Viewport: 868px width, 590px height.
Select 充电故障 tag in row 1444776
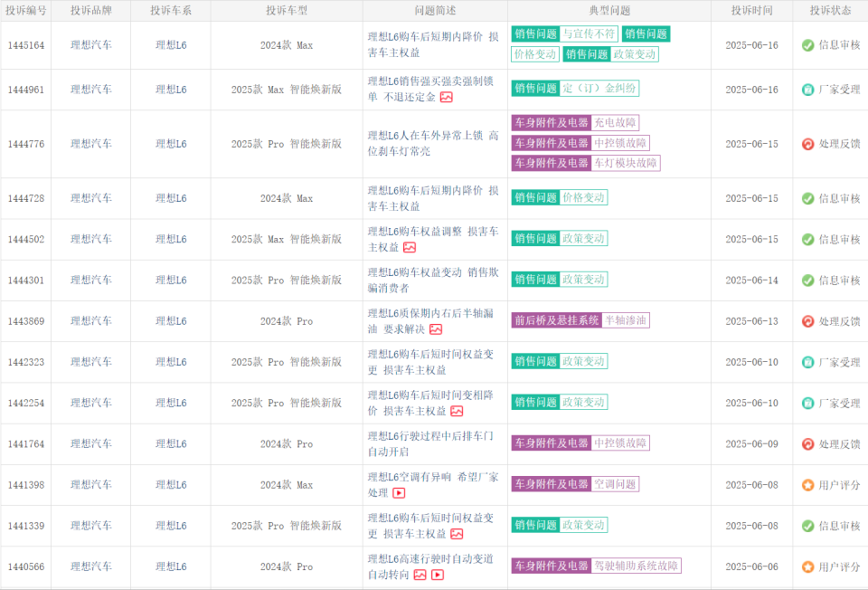click(615, 122)
